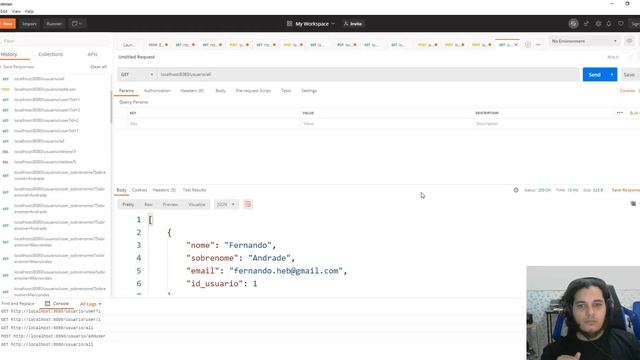640x360 pixels.
Task: Select the Tests request tab
Action: pyautogui.click(x=286, y=91)
